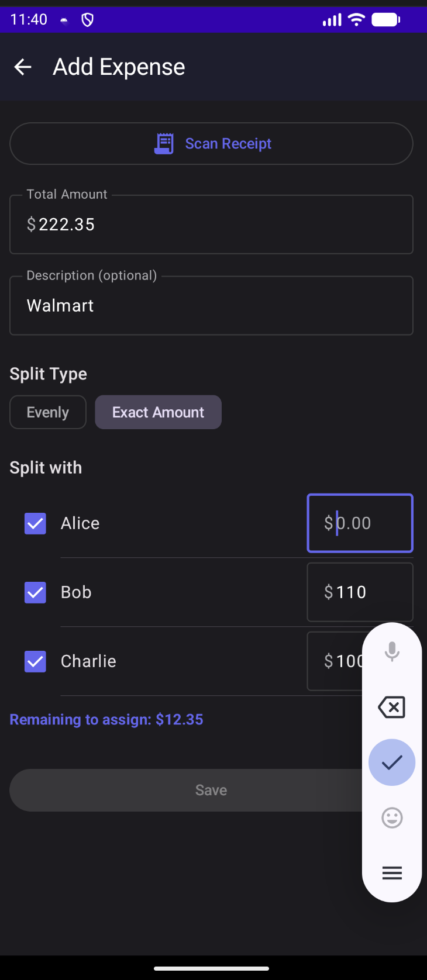The image size is (427, 980).
Task: Select the Exact Amount split type
Action: tap(158, 412)
